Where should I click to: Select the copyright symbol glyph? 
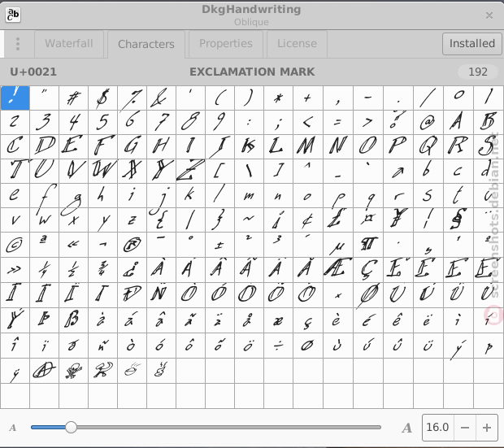click(15, 245)
